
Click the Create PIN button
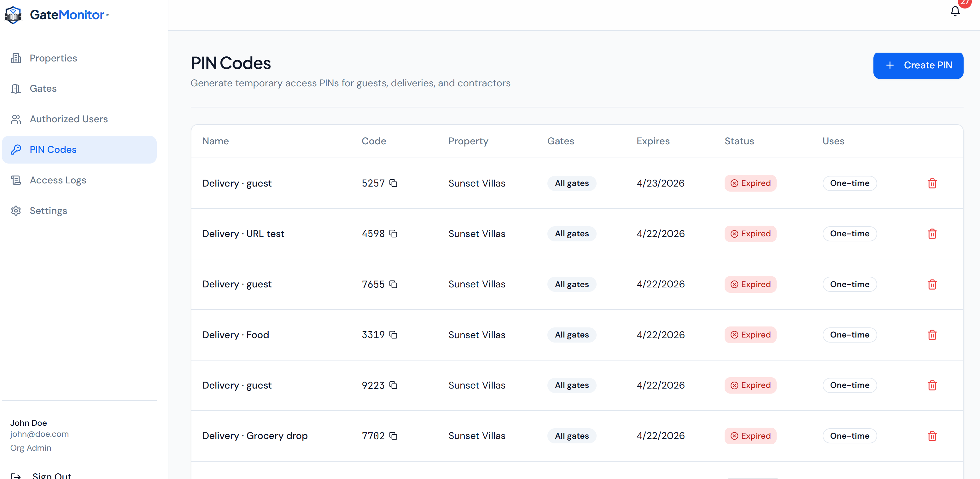[x=918, y=65]
